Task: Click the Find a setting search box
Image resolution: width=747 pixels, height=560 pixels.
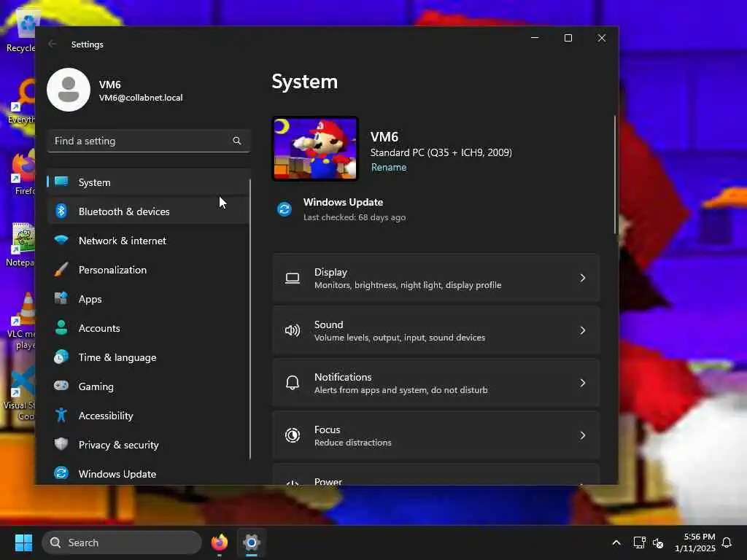Action: pos(149,141)
